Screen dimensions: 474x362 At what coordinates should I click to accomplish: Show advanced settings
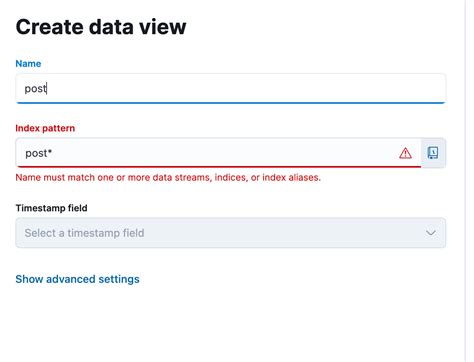pyautogui.click(x=77, y=279)
